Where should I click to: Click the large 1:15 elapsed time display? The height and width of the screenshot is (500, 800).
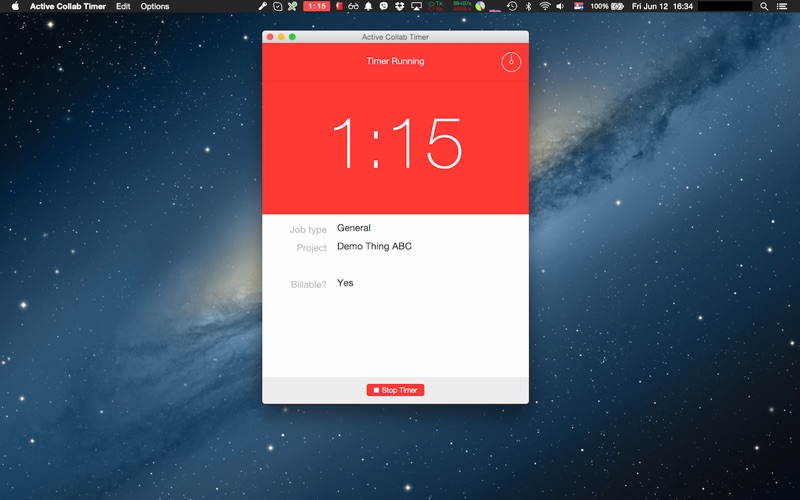(397, 143)
